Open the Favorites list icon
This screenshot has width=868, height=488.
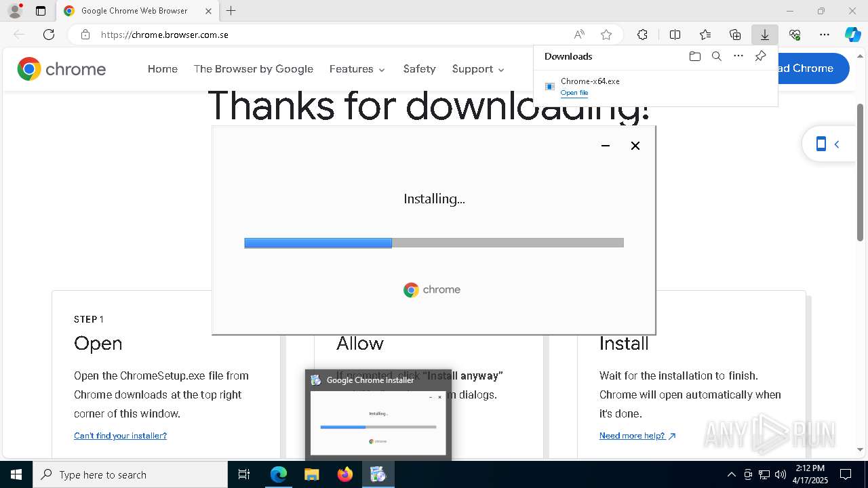click(x=705, y=35)
